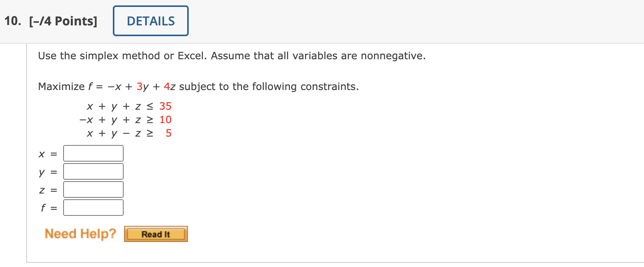The height and width of the screenshot is (267, 644).
Task: Click the first constraint inequality
Action: click(129, 106)
